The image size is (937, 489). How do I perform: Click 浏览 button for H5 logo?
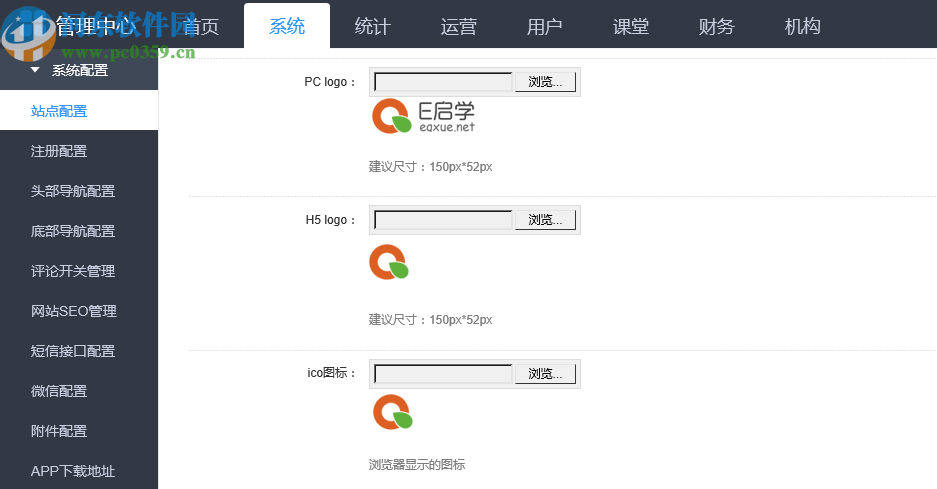545,220
